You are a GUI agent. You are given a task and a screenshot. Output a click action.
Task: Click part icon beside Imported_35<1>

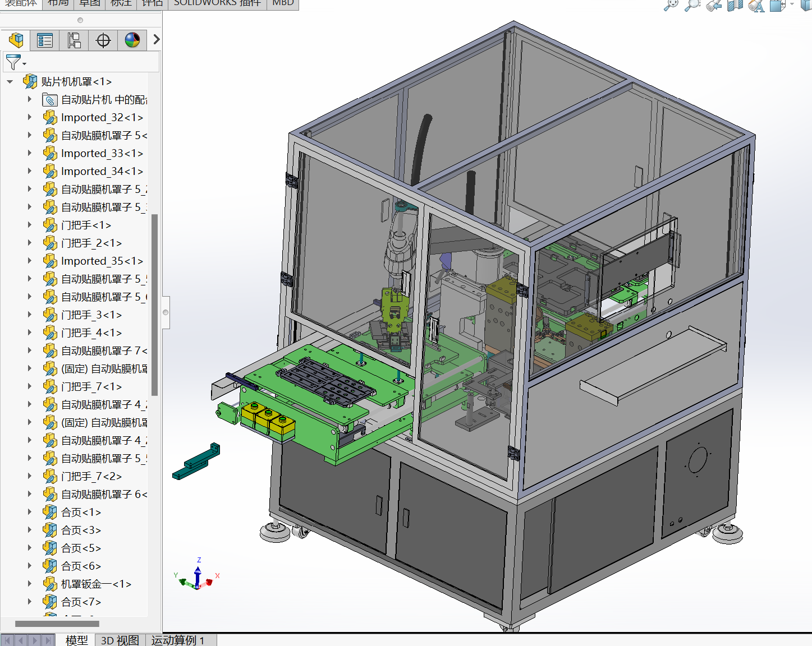pos(50,261)
